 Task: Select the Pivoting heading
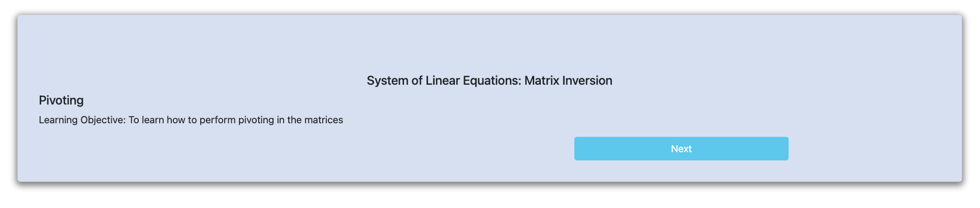61,100
